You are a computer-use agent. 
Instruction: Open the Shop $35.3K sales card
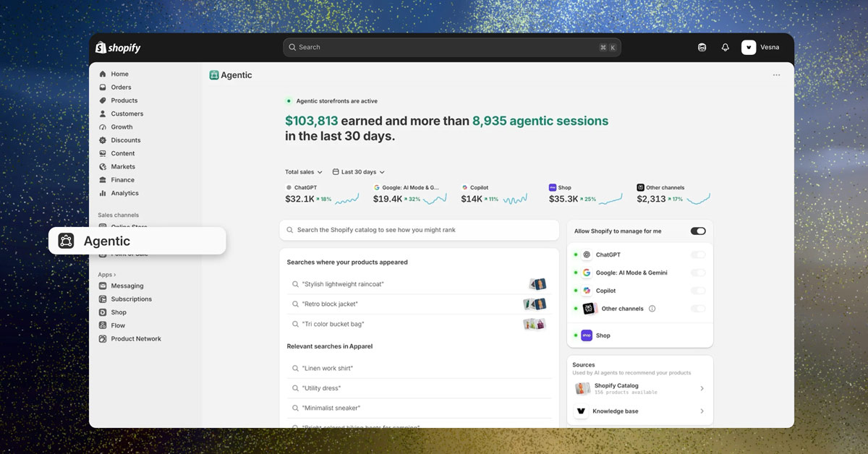click(x=585, y=194)
